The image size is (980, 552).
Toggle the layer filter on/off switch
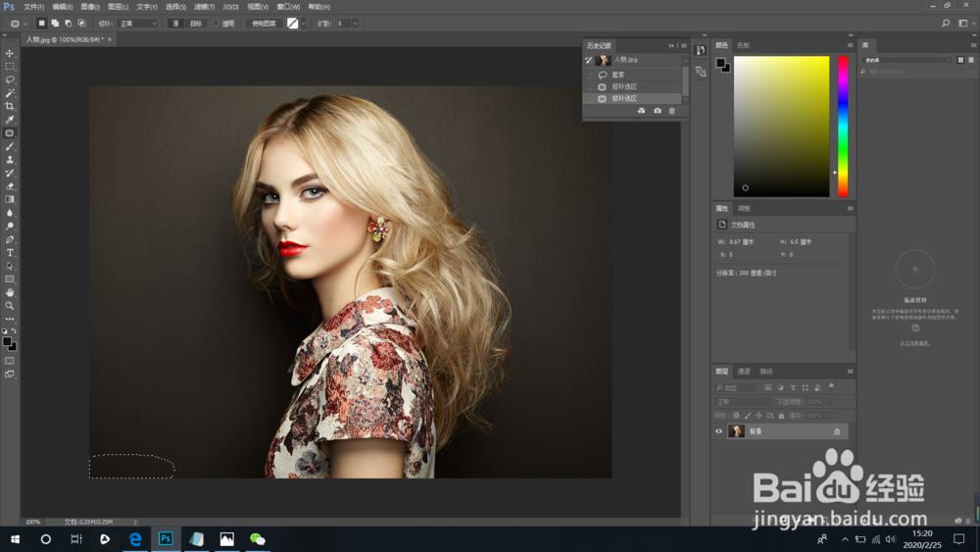point(831,387)
